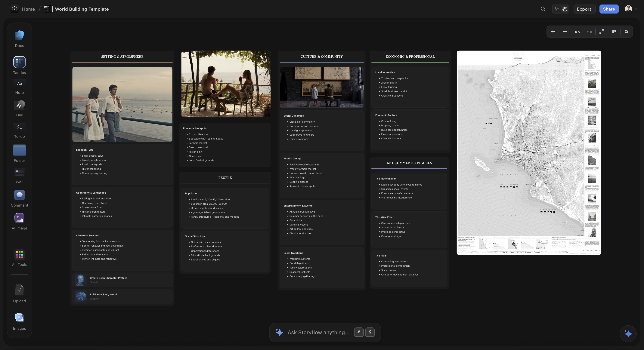Toggle the kanban column layout view
Image resolution: width=644 pixels, height=350 pixels.
614,32
